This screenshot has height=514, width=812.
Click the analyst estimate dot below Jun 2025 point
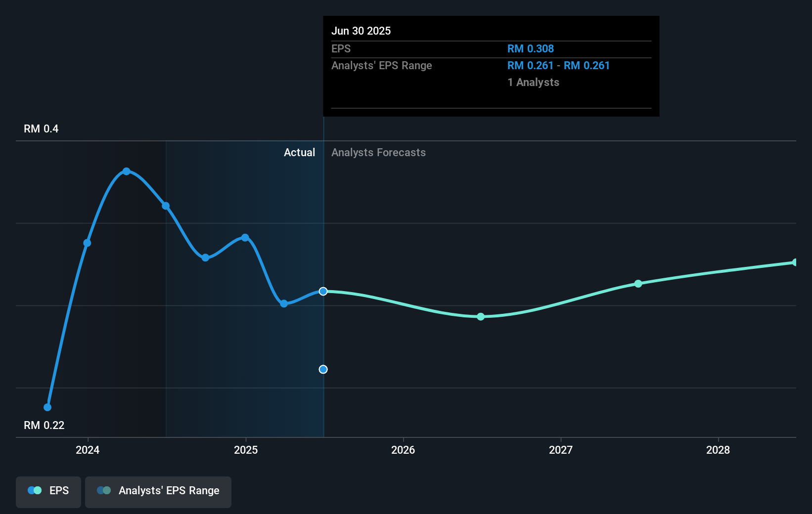[x=323, y=369]
